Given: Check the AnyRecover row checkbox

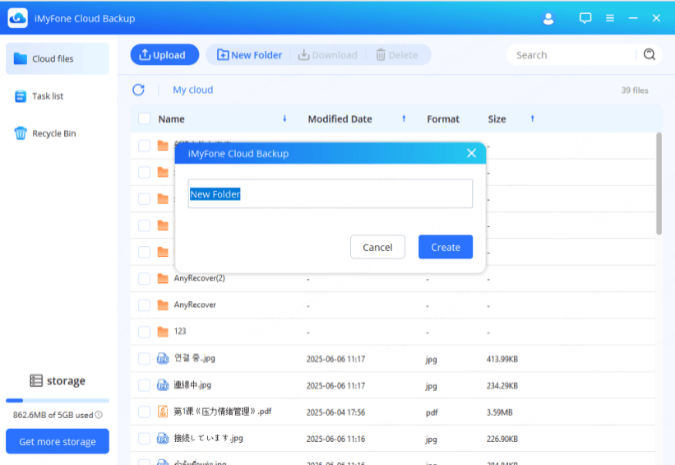Looking at the screenshot, I should (x=144, y=305).
